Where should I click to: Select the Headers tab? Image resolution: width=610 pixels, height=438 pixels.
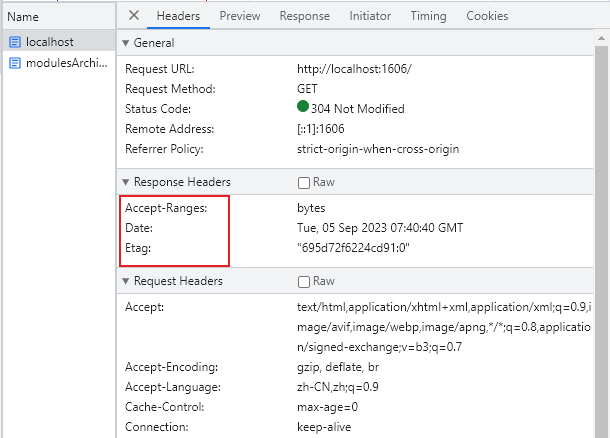click(x=178, y=16)
